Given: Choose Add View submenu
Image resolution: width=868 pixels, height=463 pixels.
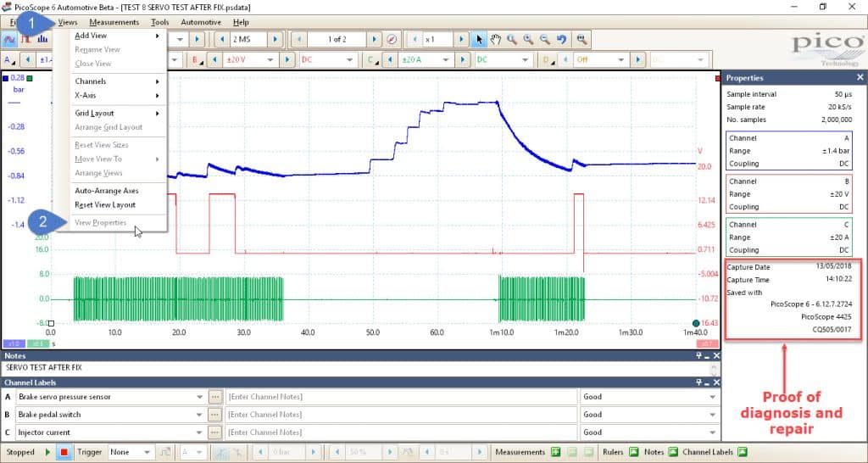Looking at the screenshot, I should coord(117,36).
